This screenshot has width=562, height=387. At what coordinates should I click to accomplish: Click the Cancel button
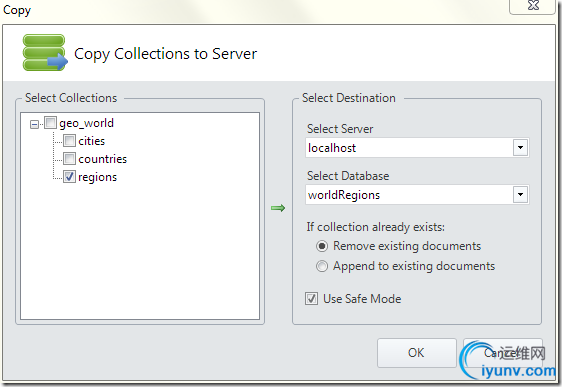(503, 353)
